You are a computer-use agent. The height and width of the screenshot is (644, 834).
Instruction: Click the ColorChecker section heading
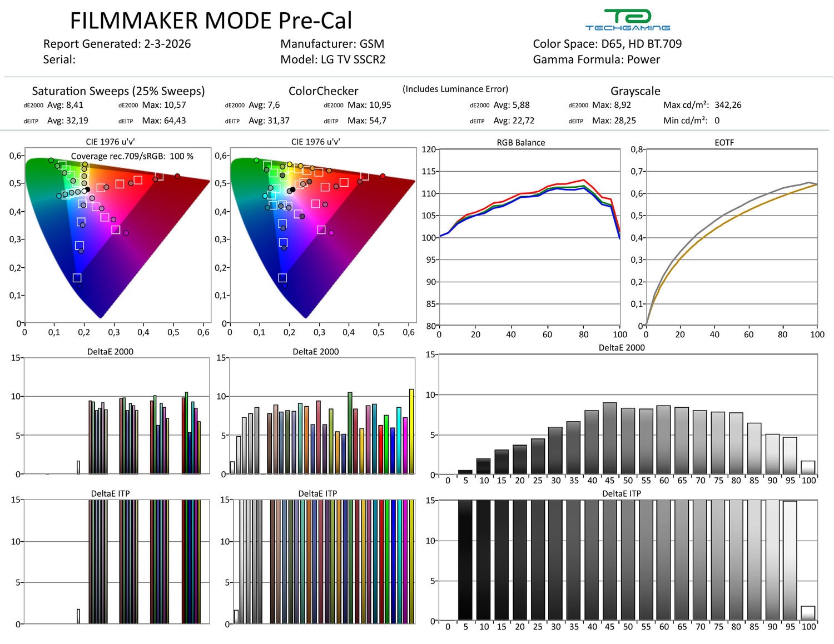(x=323, y=91)
